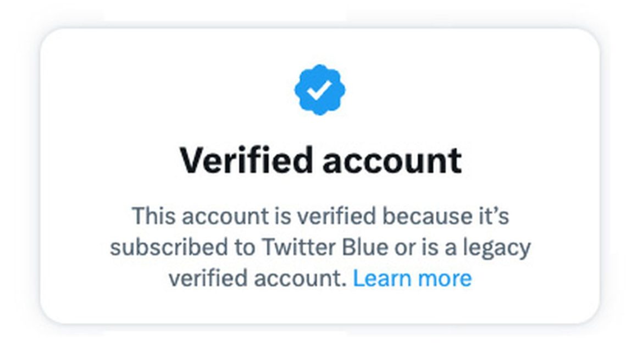Click "verified account." before Learn more

pyautogui.click(x=258, y=278)
